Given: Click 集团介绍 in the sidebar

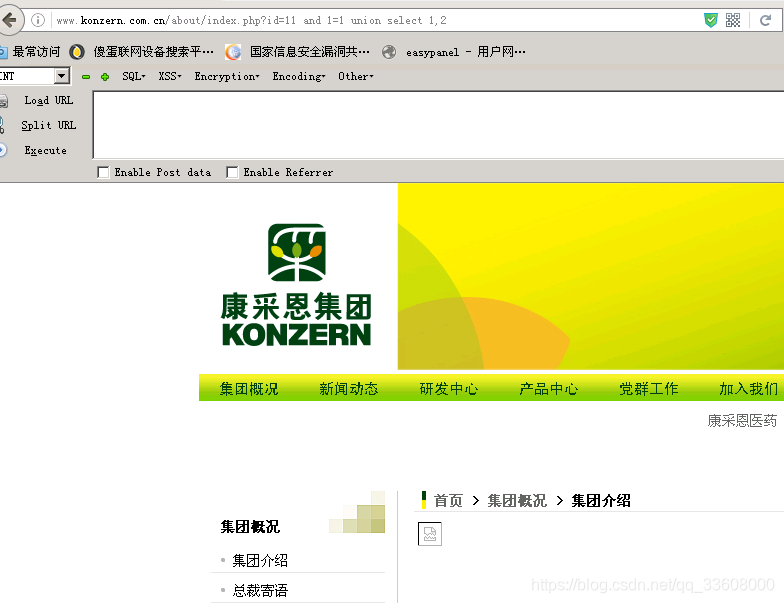Looking at the screenshot, I should click(x=260, y=560).
